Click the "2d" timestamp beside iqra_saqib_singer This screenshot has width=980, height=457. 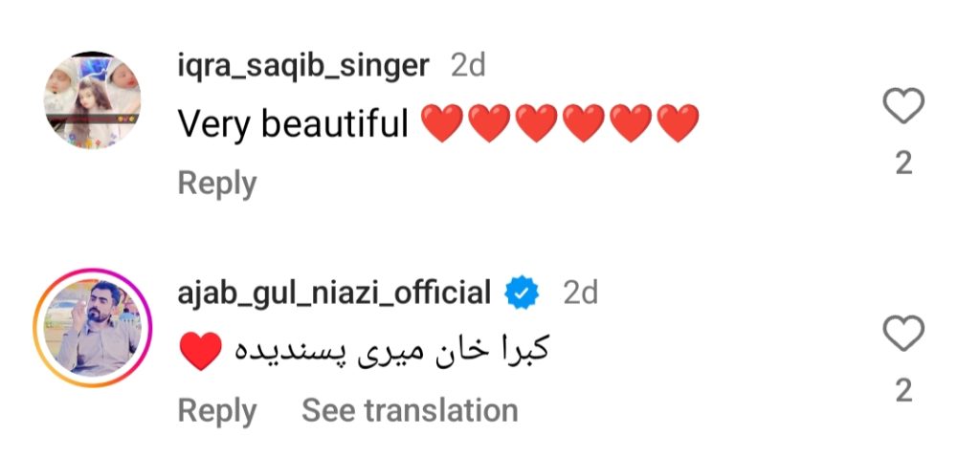coord(468,66)
